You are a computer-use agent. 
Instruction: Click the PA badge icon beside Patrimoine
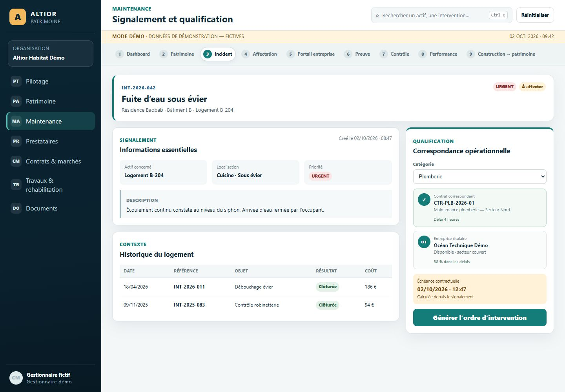point(16,101)
